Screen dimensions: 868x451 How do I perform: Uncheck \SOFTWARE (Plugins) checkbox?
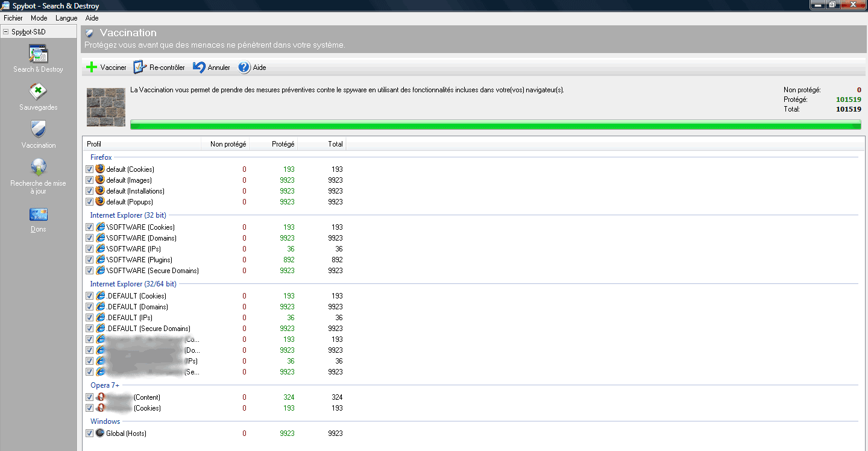(89, 260)
